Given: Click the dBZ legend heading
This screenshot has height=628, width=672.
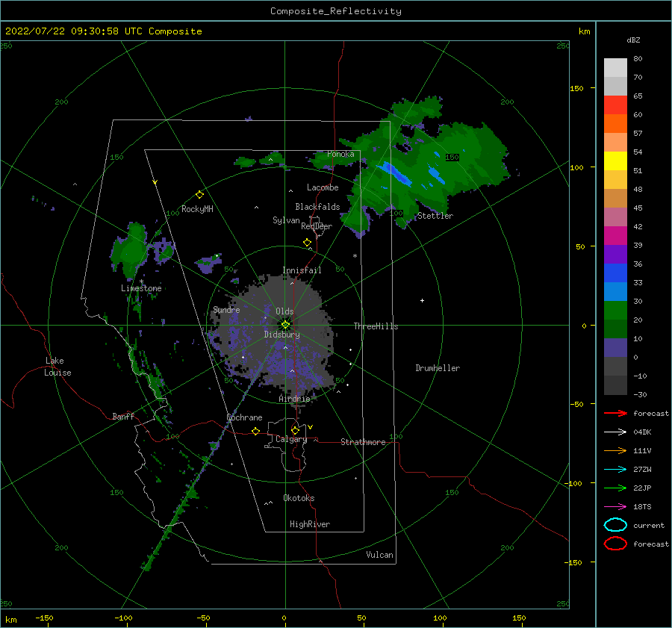Looking at the screenshot, I should [633, 40].
